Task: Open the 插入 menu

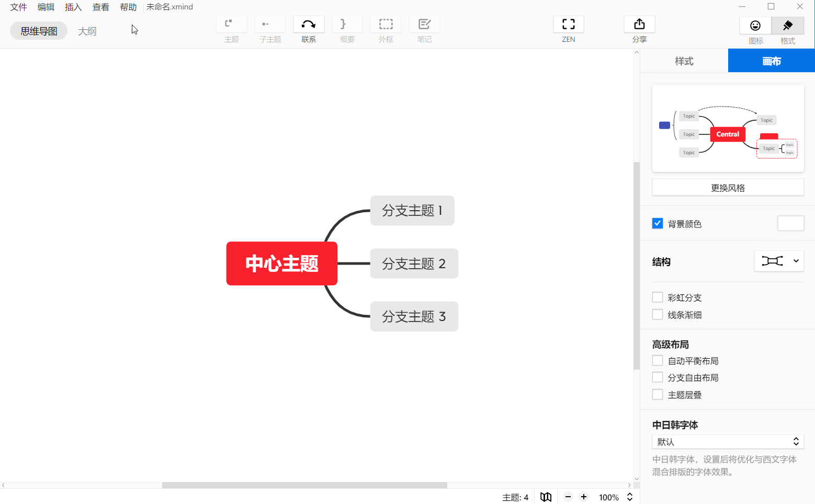Action: pos(73,7)
